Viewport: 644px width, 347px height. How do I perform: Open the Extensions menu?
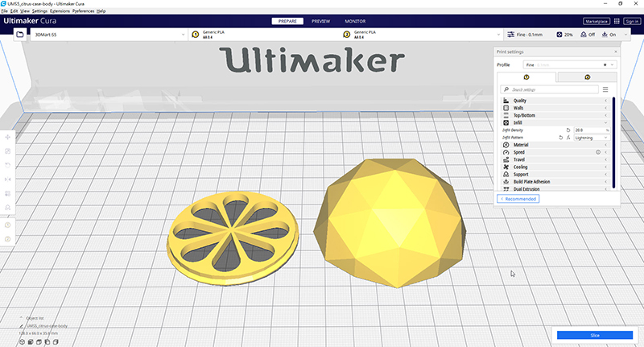[60, 11]
